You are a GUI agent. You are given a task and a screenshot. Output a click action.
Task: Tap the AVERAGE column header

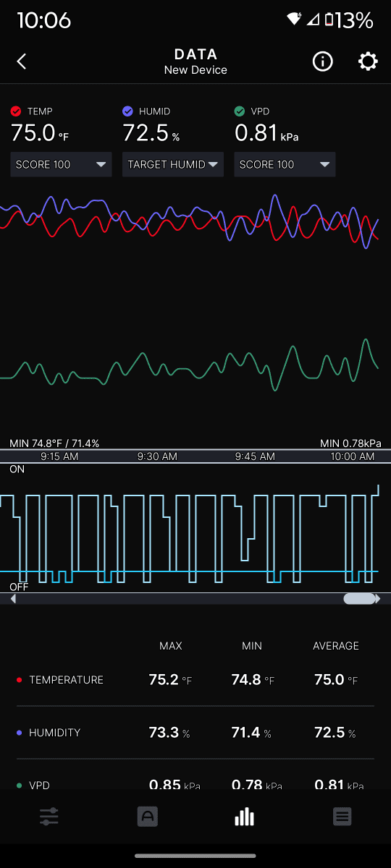[335, 646]
